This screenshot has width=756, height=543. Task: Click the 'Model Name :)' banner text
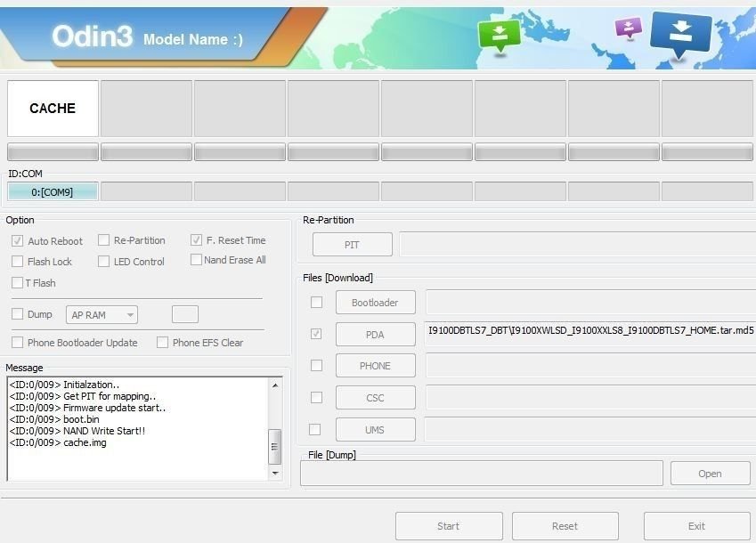click(x=193, y=39)
